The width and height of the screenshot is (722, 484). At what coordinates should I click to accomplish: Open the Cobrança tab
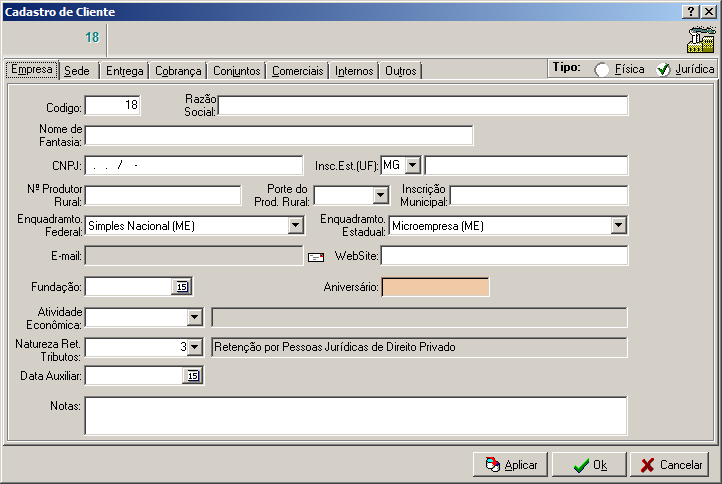click(179, 71)
